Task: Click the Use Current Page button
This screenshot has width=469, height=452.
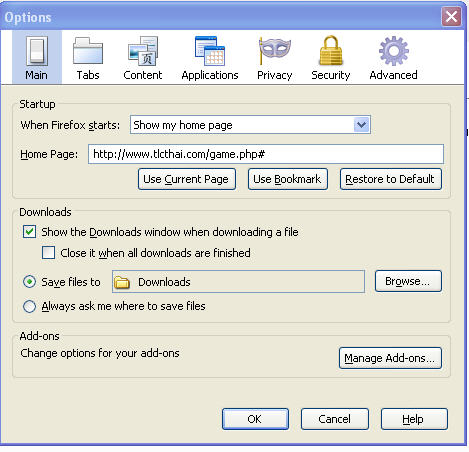Action: click(187, 179)
